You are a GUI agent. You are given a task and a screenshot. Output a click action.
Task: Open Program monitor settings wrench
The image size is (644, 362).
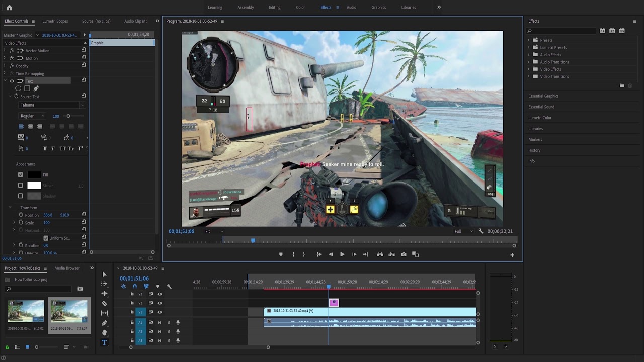click(x=481, y=231)
